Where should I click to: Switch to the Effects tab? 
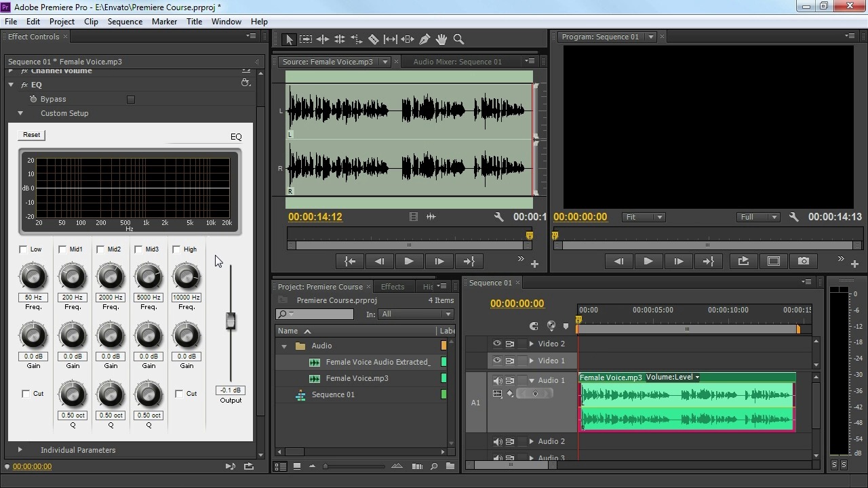(393, 287)
